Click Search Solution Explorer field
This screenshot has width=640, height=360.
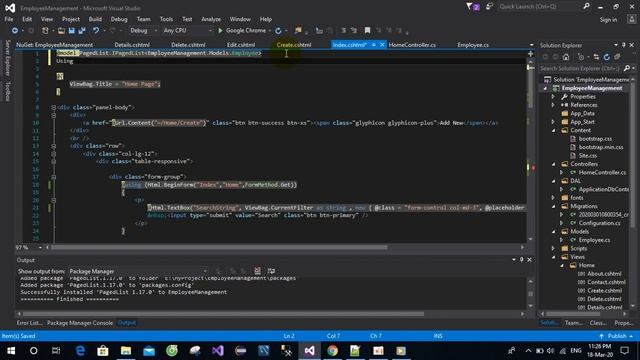point(580,68)
